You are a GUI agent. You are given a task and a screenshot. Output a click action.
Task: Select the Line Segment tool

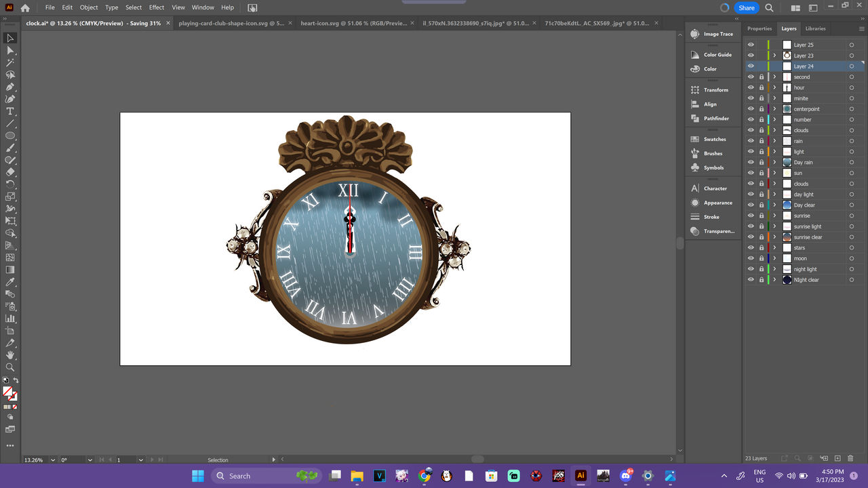point(10,123)
